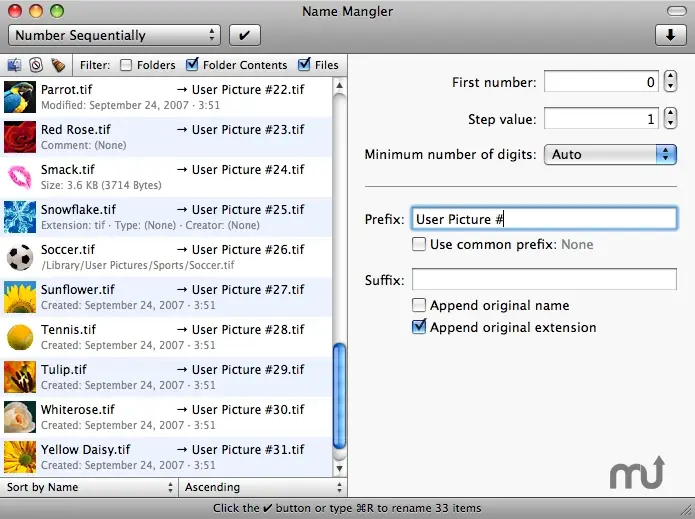Check Append original name
695x519 pixels.
(419, 305)
